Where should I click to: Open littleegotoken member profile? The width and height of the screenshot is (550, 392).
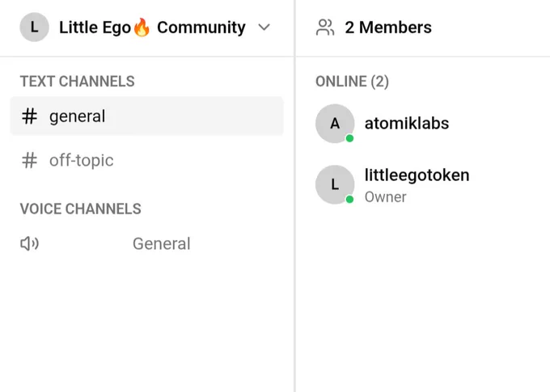tap(417, 175)
